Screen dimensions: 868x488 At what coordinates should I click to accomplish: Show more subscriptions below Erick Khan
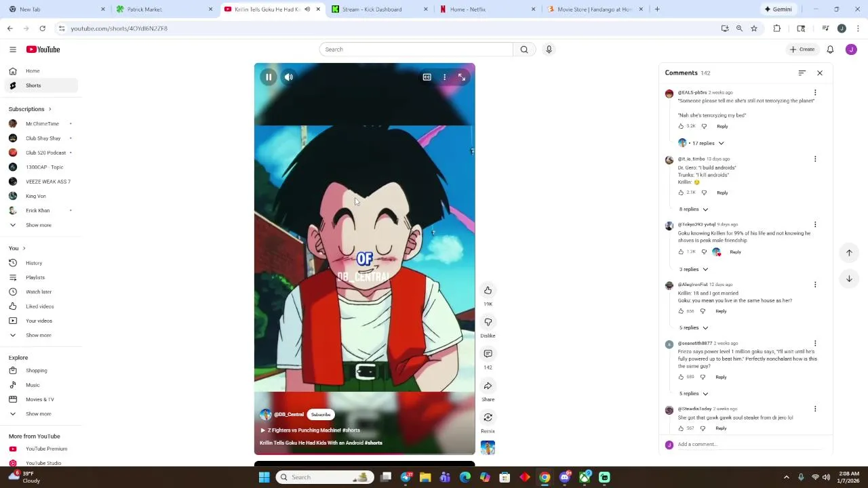41,225
